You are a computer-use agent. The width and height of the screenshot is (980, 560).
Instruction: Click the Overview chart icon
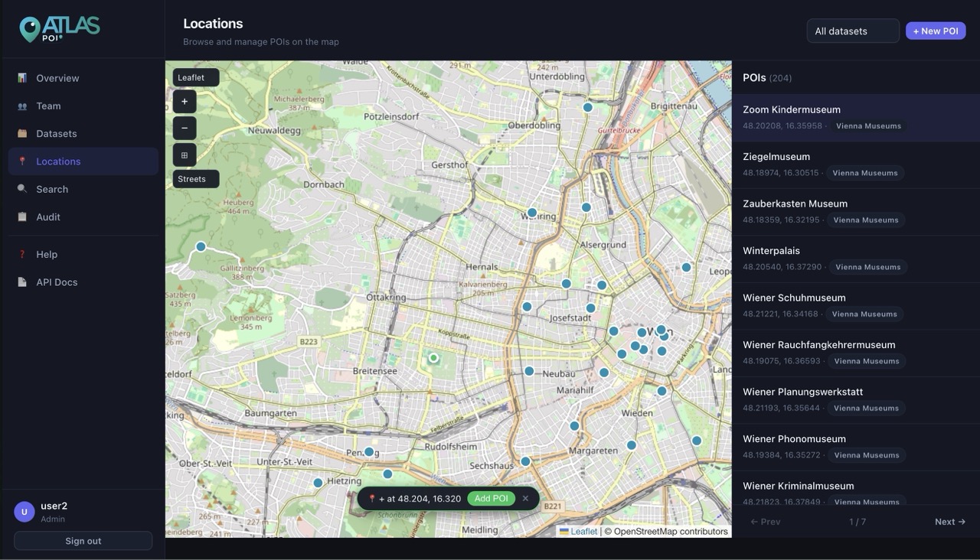[x=22, y=78]
